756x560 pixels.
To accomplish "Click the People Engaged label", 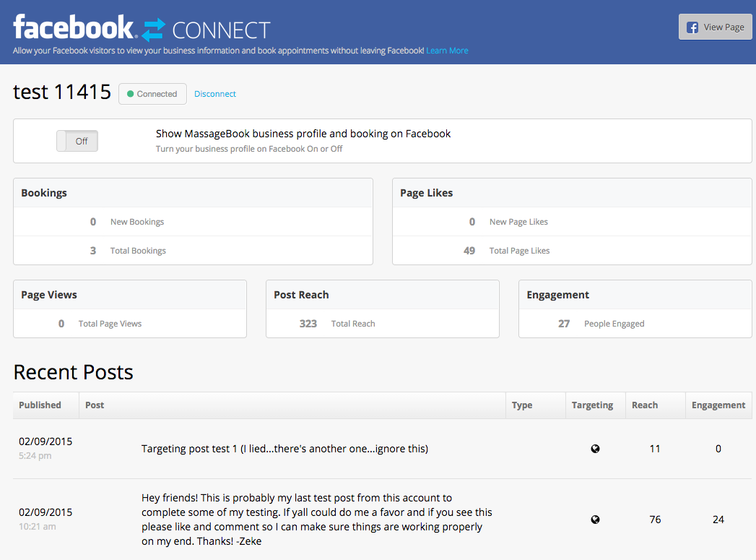I will click(614, 324).
